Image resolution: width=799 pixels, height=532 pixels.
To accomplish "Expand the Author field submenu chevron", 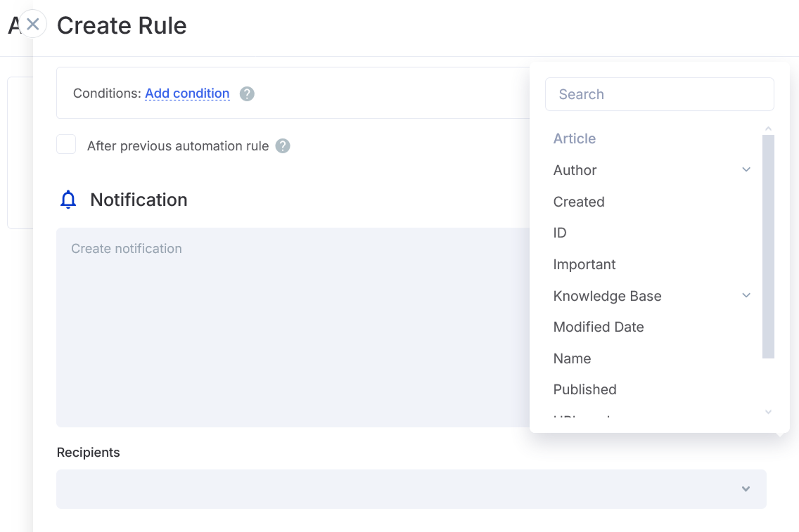I will 746,170.
